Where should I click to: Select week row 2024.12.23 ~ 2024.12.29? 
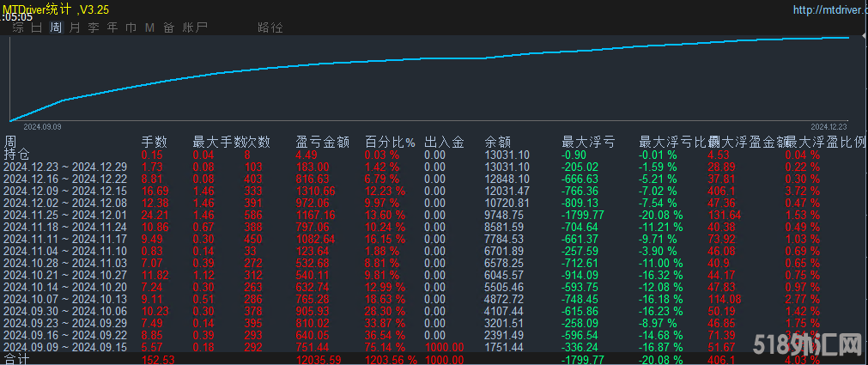[65, 167]
